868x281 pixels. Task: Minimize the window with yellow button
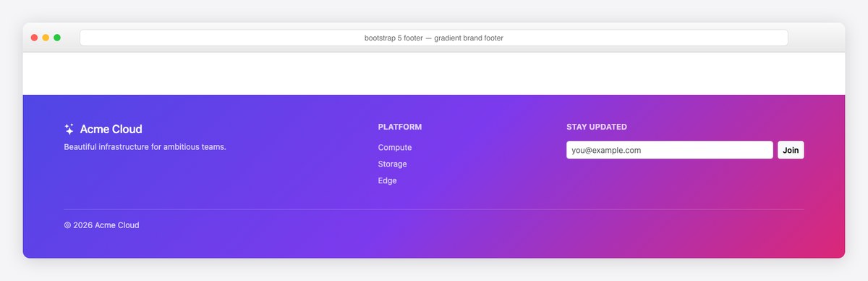[x=46, y=38]
